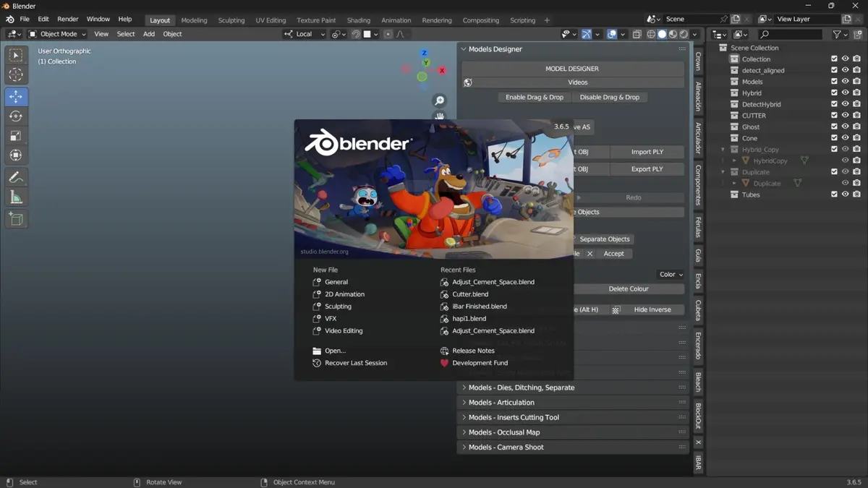The image size is (868, 488).
Task: Open the Render menu
Action: pos(68,20)
